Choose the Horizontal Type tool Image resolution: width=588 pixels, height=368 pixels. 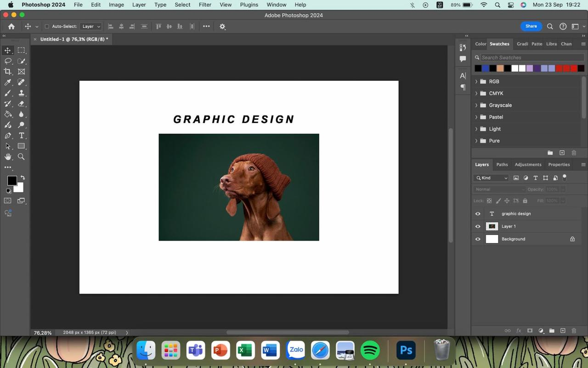[21, 136]
